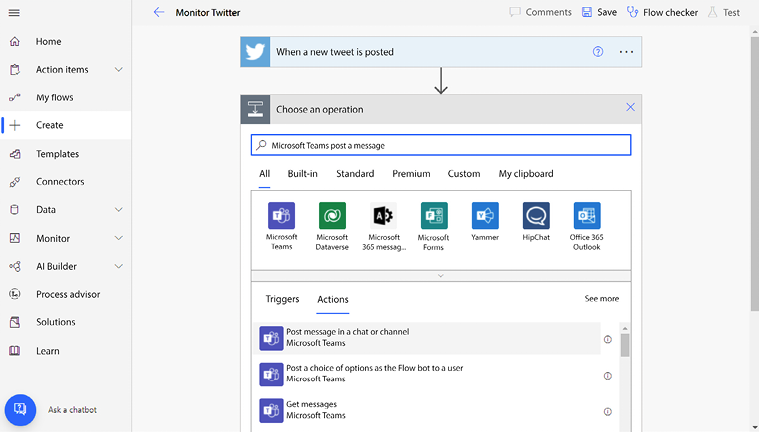Select the Microsoft Dataverse connector
The height and width of the screenshot is (432, 759).
332,226
